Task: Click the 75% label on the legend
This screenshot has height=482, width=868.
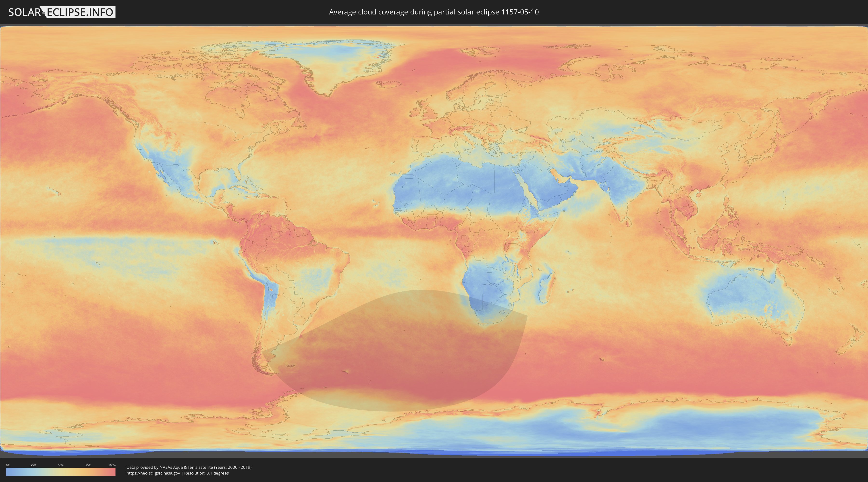Action: 88,465
